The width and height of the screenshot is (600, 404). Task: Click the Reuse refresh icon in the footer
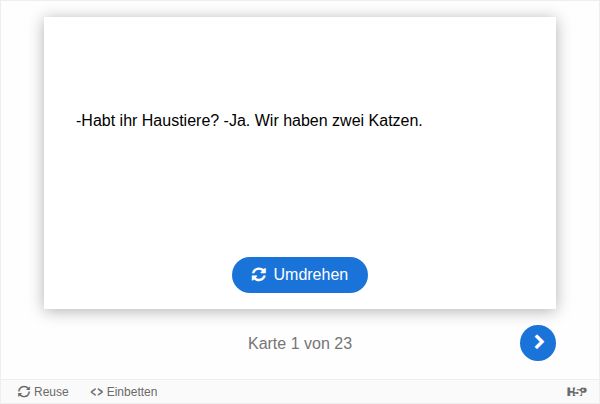point(24,392)
